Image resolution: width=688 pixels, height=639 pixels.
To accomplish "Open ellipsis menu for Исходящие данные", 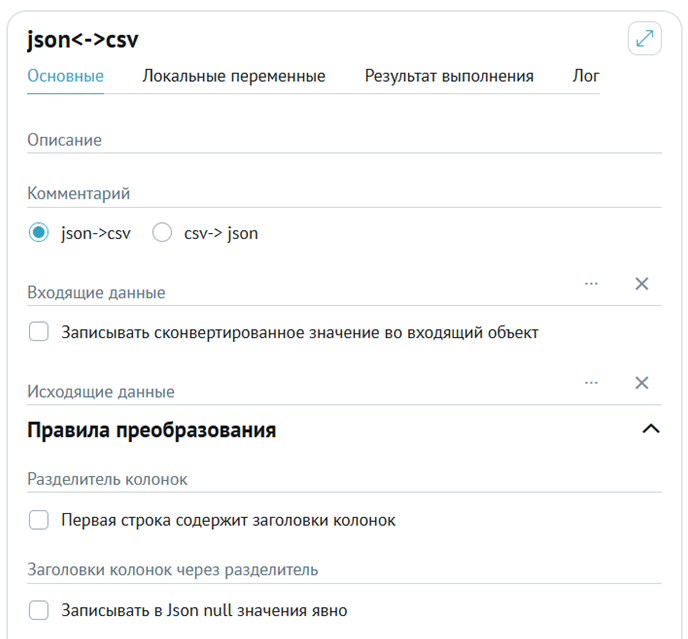I will [591, 383].
